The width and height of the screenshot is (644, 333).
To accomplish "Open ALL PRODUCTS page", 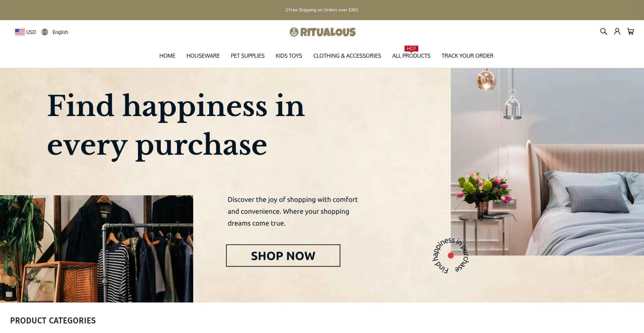I will (x=411, y=56).
